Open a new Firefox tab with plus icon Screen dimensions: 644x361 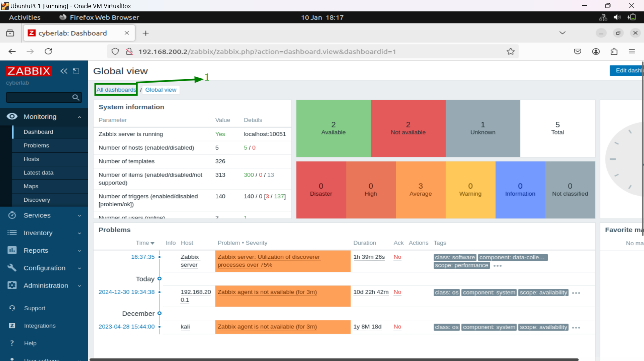pos(146,33)
